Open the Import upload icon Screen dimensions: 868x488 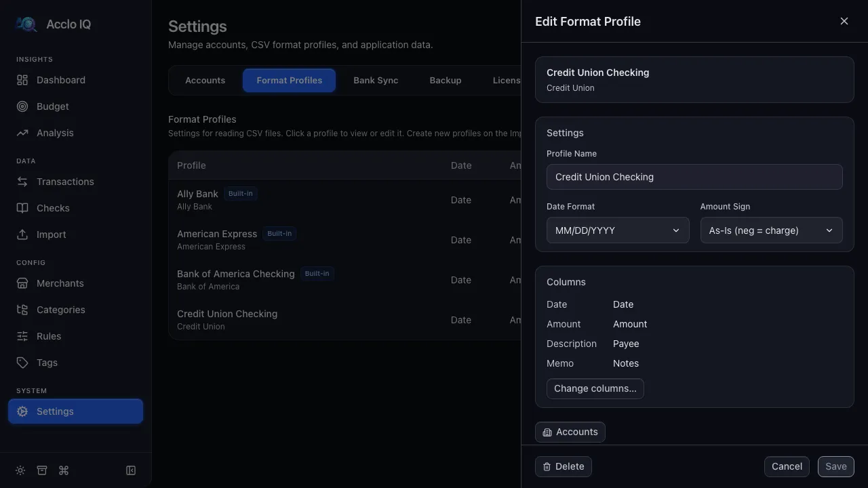(22, 235)
